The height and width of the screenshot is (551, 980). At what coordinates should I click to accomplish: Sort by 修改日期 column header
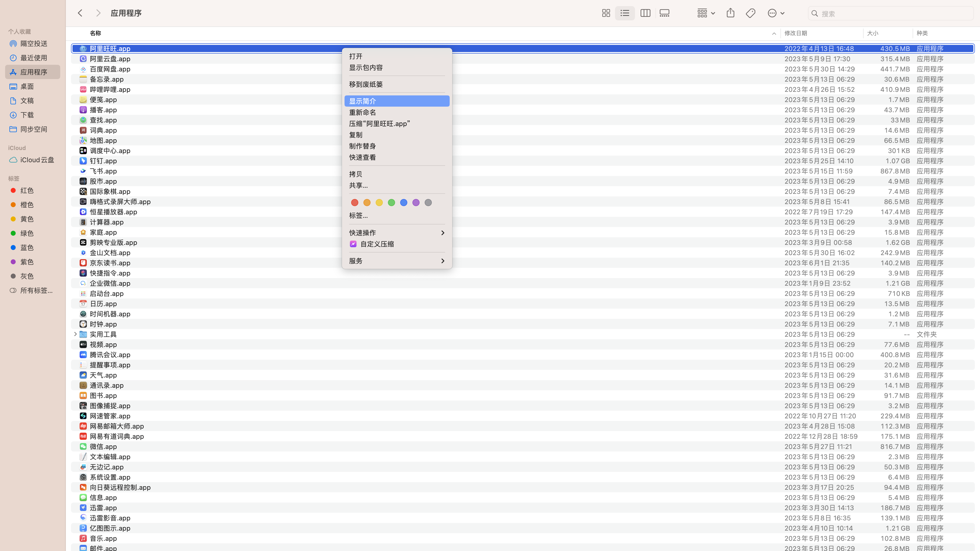822,33
